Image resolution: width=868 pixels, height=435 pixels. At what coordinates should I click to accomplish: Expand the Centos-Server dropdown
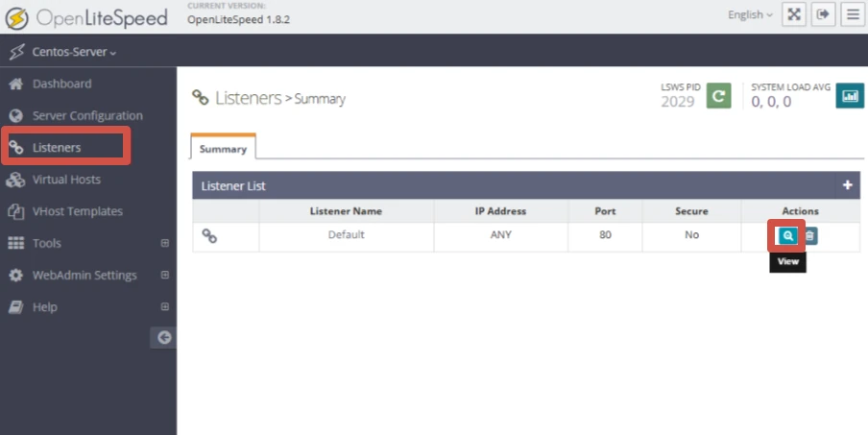74,52
